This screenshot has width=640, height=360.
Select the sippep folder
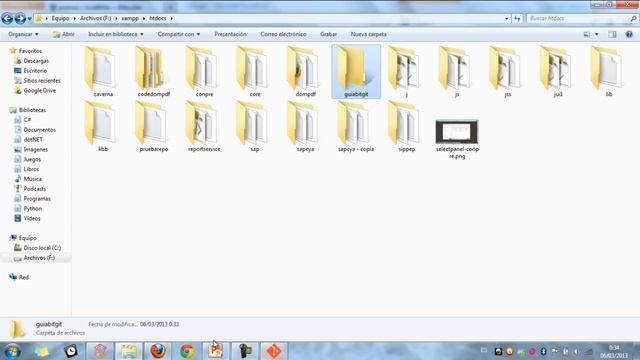click(407, 127)
